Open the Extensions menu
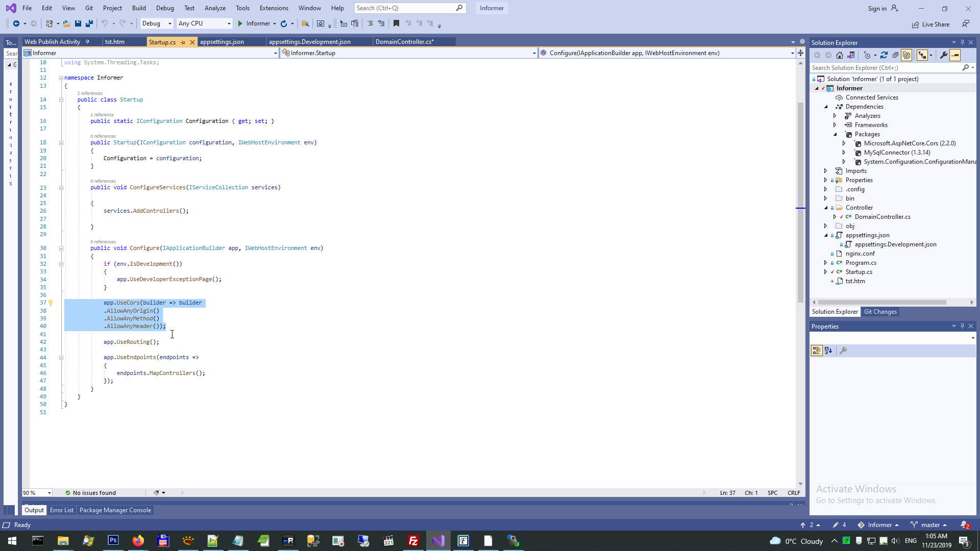The width and height of the screenshot is (980, 551). (x=274, y=8)
